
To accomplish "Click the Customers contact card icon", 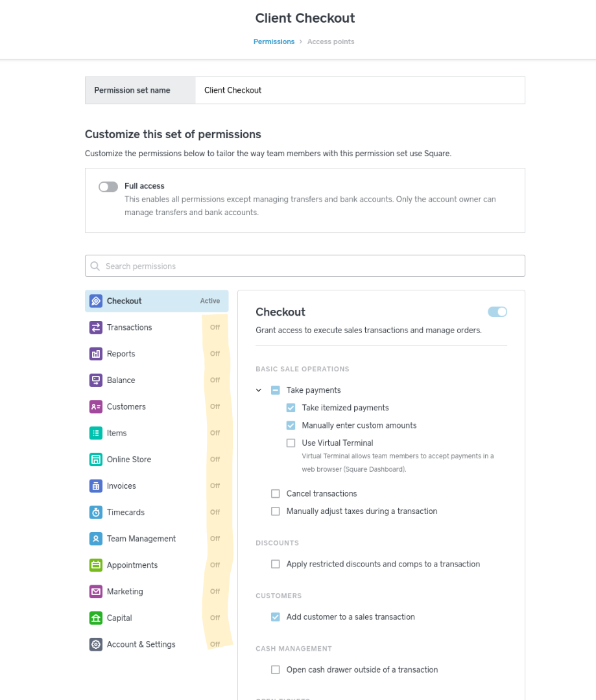I will pos(96,407).
